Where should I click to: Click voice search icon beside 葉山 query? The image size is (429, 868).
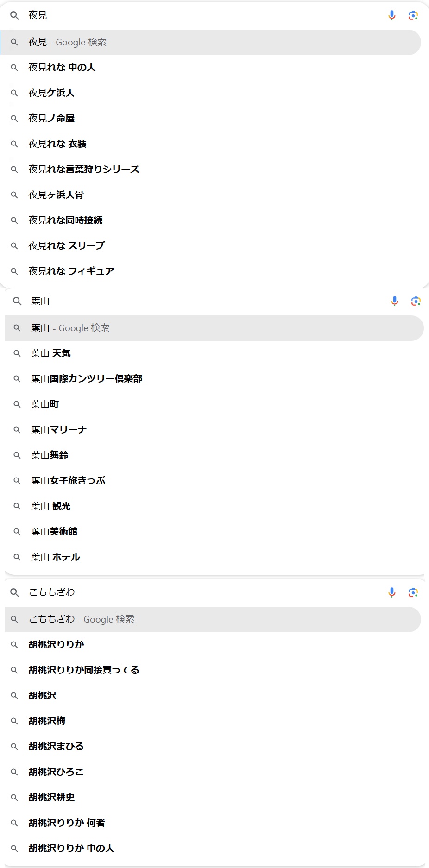pos(395,301)
